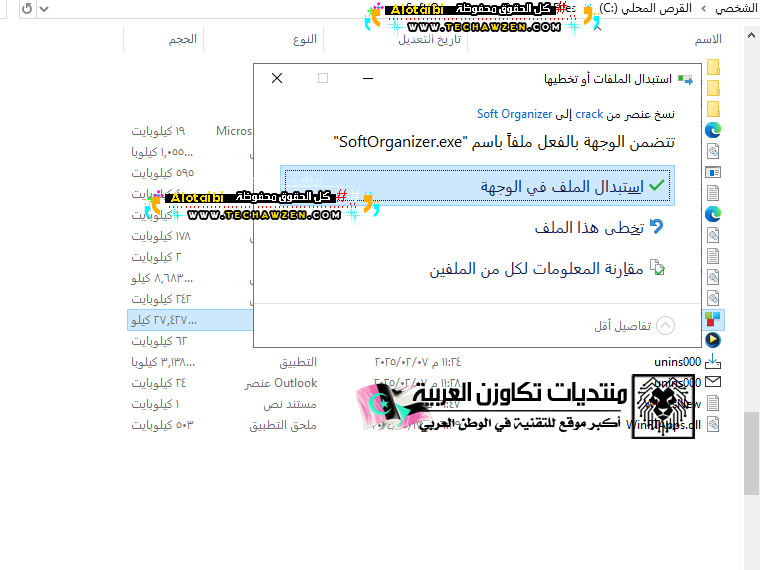Click the documents icon beside the compare option
The height and width of the screenshot is (570, 760).
pos(657,268)
